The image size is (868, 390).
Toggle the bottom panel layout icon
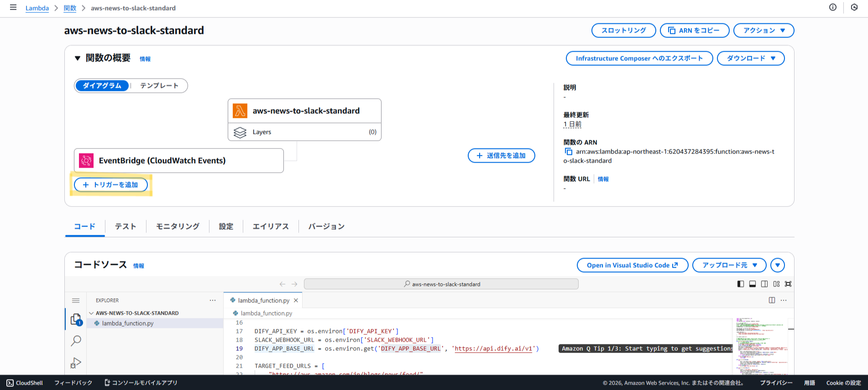point(752,284)
